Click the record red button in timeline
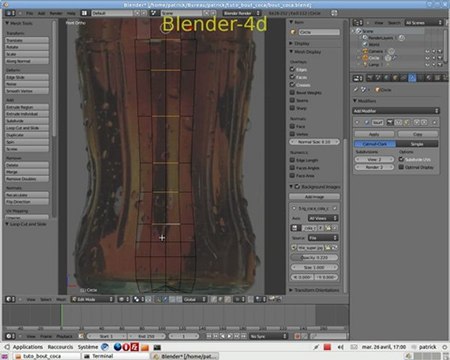 pyautogui.click(x=297, y=336)
